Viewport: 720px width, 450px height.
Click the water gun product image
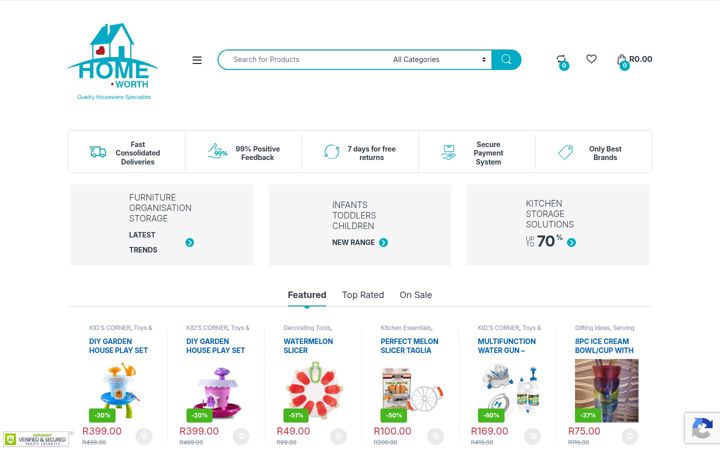pyautogui.click(x=509, y=390)
